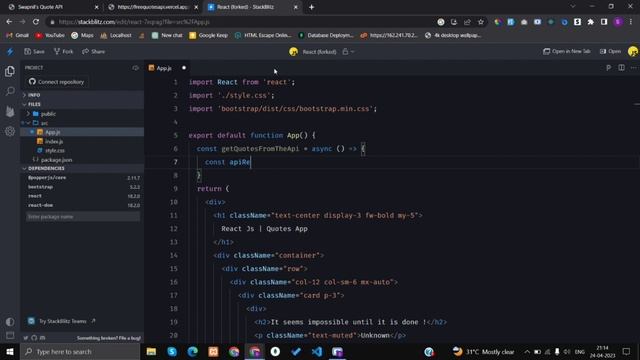Open the Google Keep bookmark
Screen dimensions: 640x360
pyautogui.click(x=209, y=36)
